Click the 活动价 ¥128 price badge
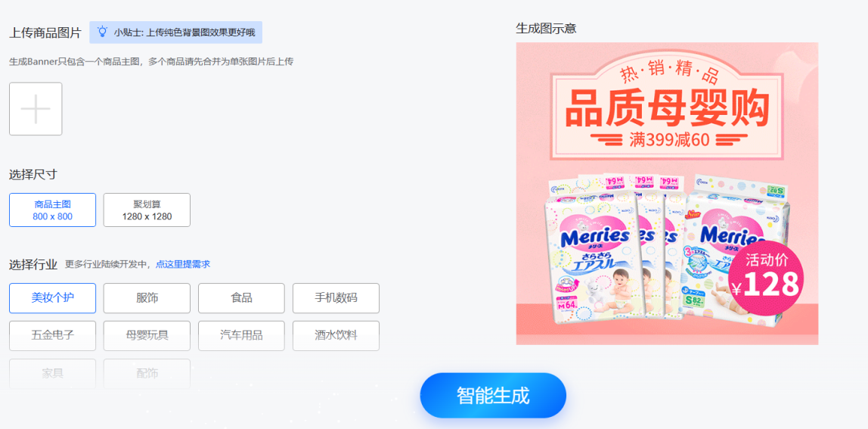 tap(766, 276)
